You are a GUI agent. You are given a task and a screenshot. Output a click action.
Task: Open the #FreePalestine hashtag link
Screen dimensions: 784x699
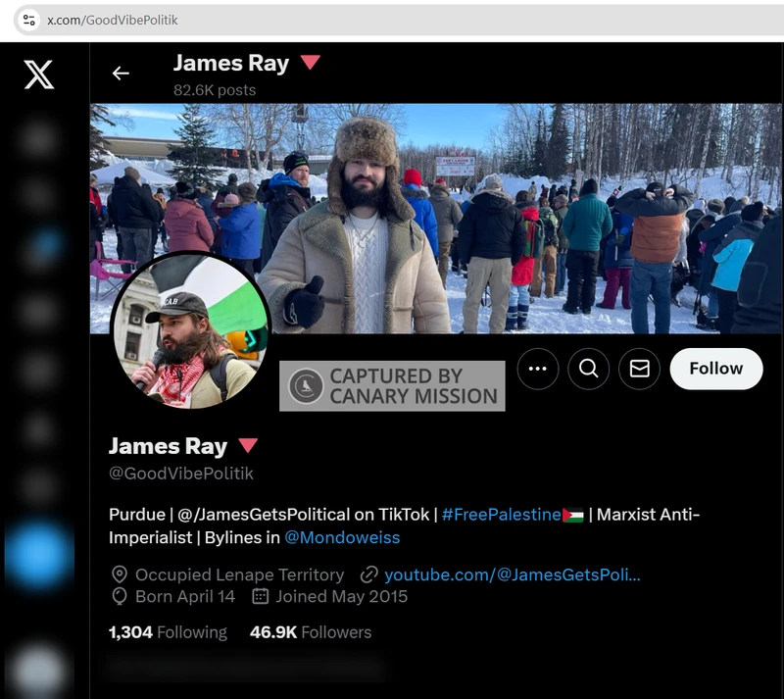[x=501, y=515]
